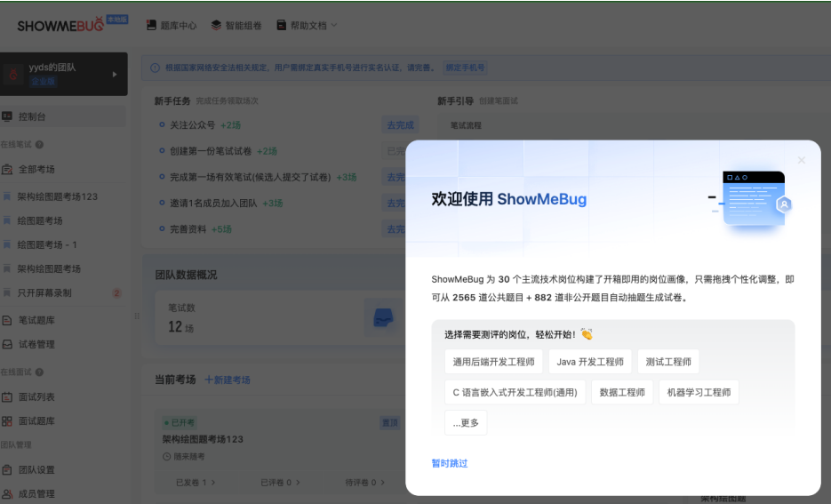This screenshot has height=504, width=831.
Task: Click the 面试列表 sidebar icon
Action: (7, 397)
